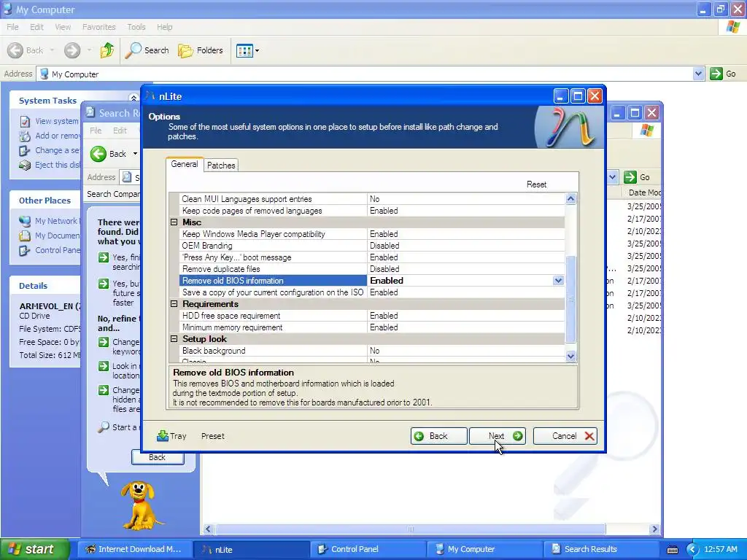The height and width of the screenshot is (560, 747).
Task: Click Search Results horizontal scroll left arrow
Action: pos(208,529)
